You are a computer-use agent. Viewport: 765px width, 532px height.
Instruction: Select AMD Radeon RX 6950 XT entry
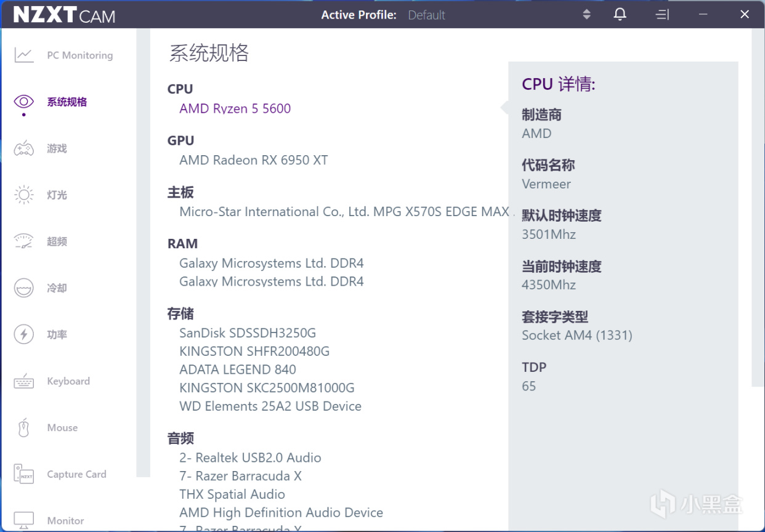point(253,160)
